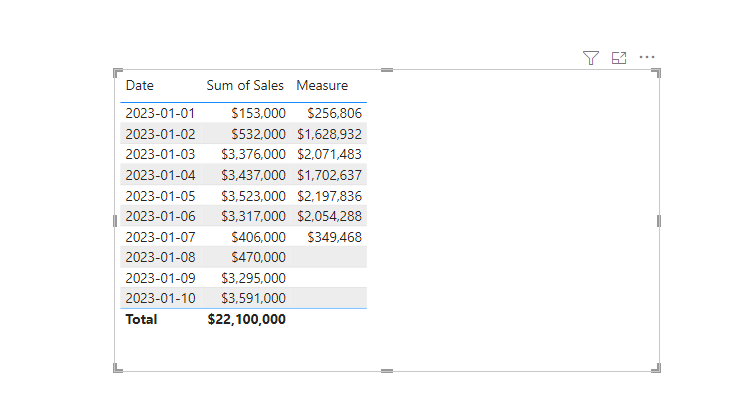This screenshot has height=393, width=753.
Task: Sort by the Sum of Sales header
Action: [245, 86]
